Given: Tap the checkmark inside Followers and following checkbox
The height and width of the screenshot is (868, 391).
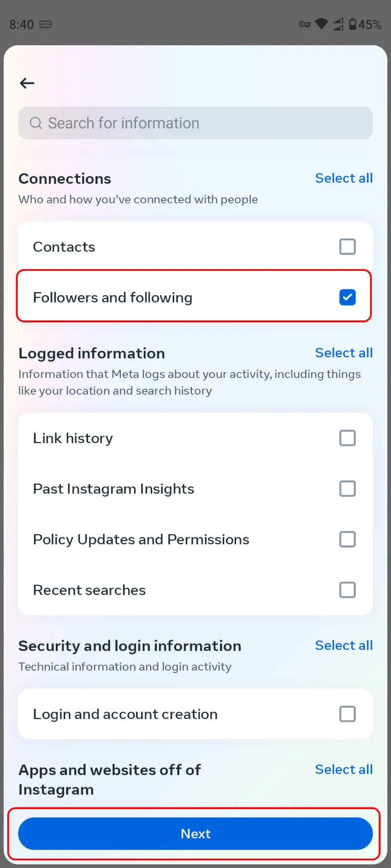Looking at the screenshot, I should coord(347,297).
